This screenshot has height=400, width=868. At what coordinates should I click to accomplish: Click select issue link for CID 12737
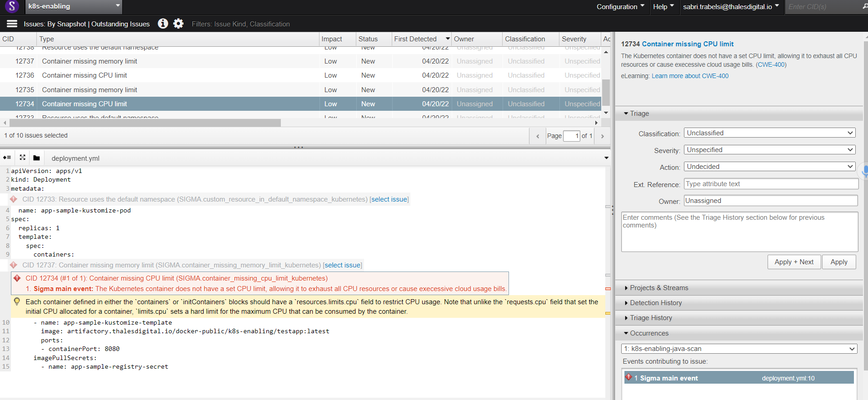(343, 265)
